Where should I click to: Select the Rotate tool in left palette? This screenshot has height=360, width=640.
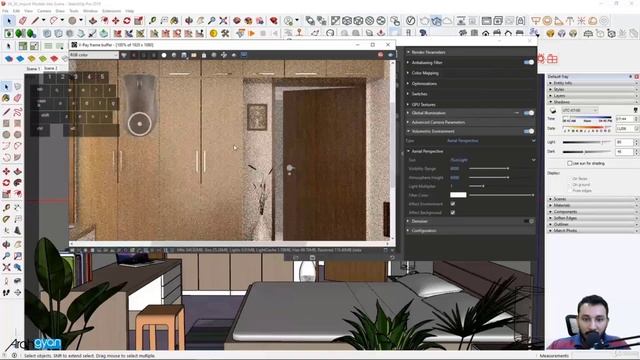[6, 182]
